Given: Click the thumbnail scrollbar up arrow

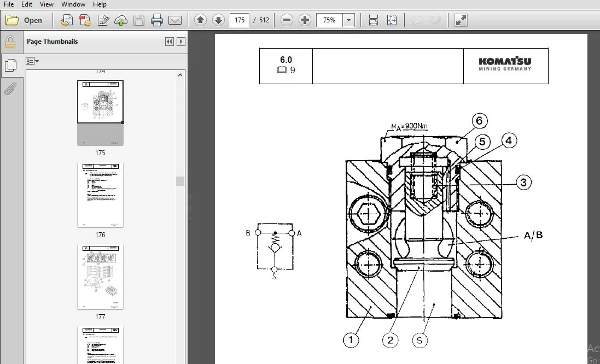Looking at the screenshot, I should coord(180,75).
